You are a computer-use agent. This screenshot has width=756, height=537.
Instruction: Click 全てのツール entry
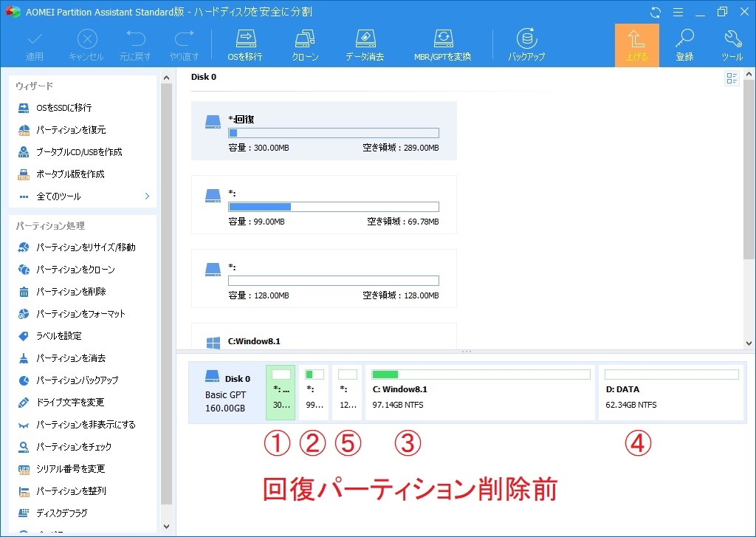pos(58,196)
